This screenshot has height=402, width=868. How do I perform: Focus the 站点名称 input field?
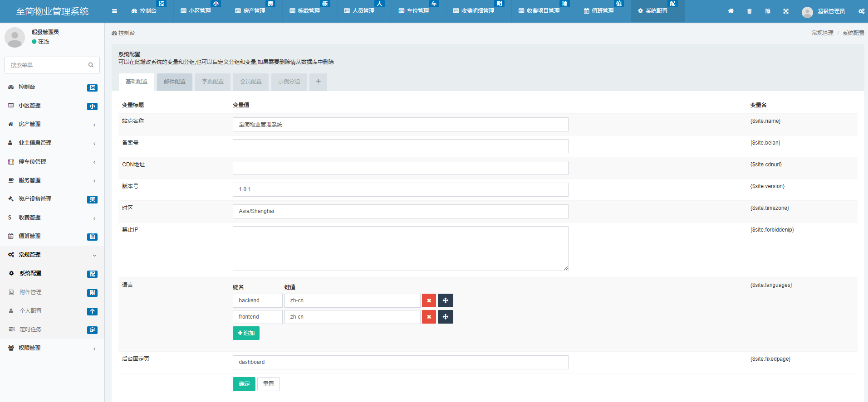pos(400,125)
